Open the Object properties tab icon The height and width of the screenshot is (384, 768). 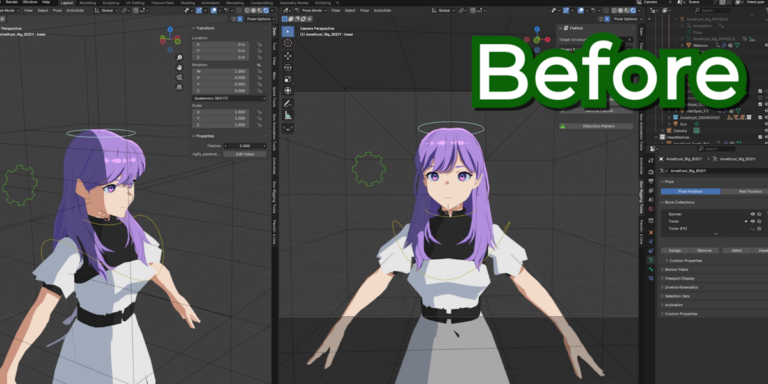coord(651,232)
